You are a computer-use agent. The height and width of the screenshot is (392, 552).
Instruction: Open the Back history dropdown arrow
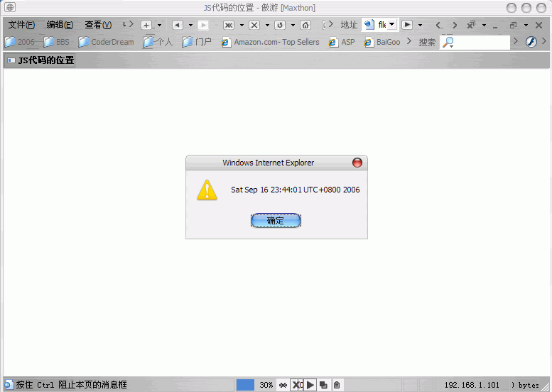coord(190,25)
